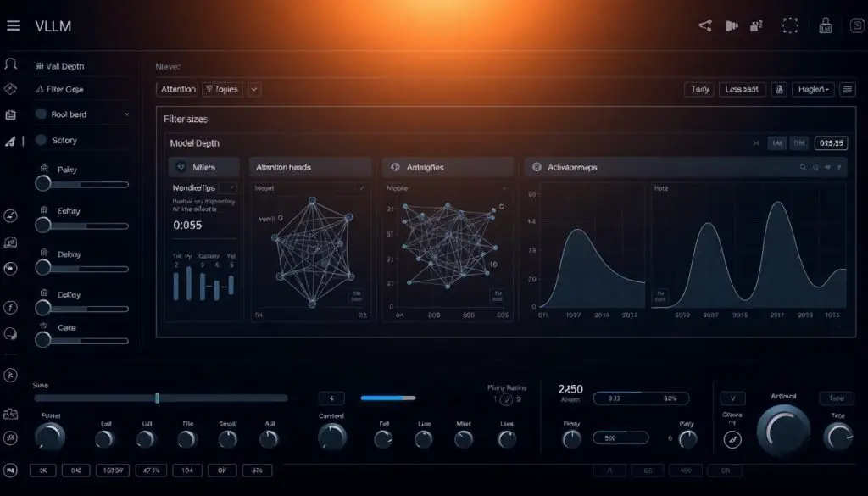Toggle the Rool berd radio button
The height and width of the screenshot is (496, 868).
pyautogui.click(x=41, y=114)
